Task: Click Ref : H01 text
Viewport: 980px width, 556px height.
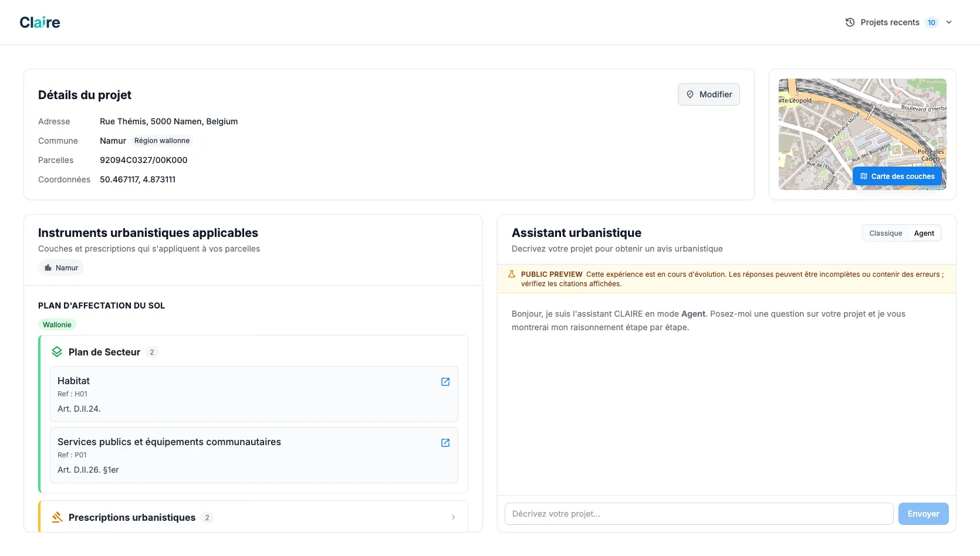Action: click(x=72, y=394)
